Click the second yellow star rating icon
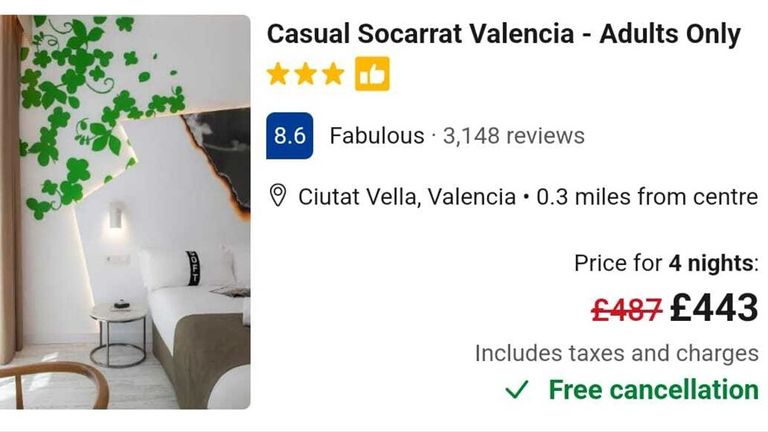Viewport: 768px width, 432px height. point(305,74)
